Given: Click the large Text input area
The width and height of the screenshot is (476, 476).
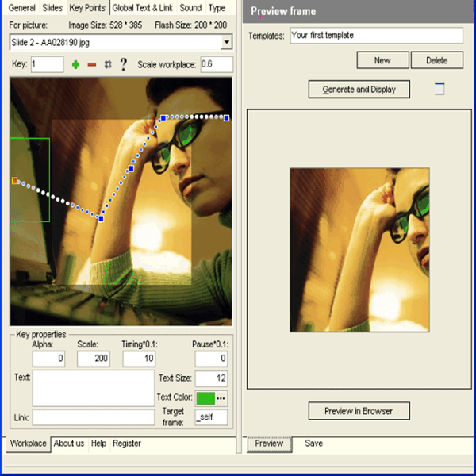Looking at the screenshot, I should click(94, 388).
